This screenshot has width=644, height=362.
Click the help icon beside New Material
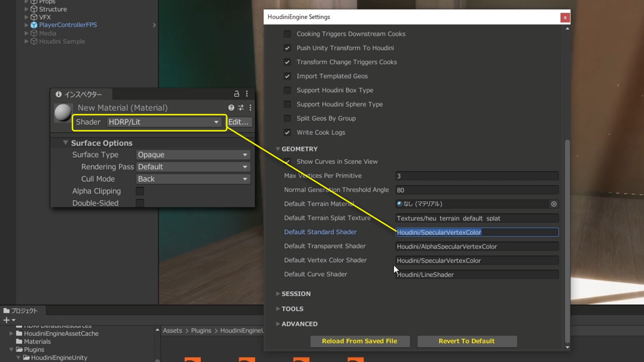[x=231, y=108]
